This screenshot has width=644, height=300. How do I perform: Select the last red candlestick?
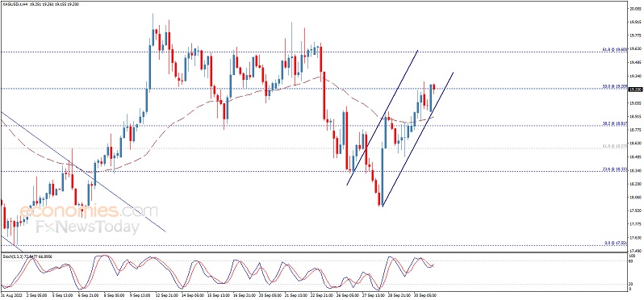[434, 87]
